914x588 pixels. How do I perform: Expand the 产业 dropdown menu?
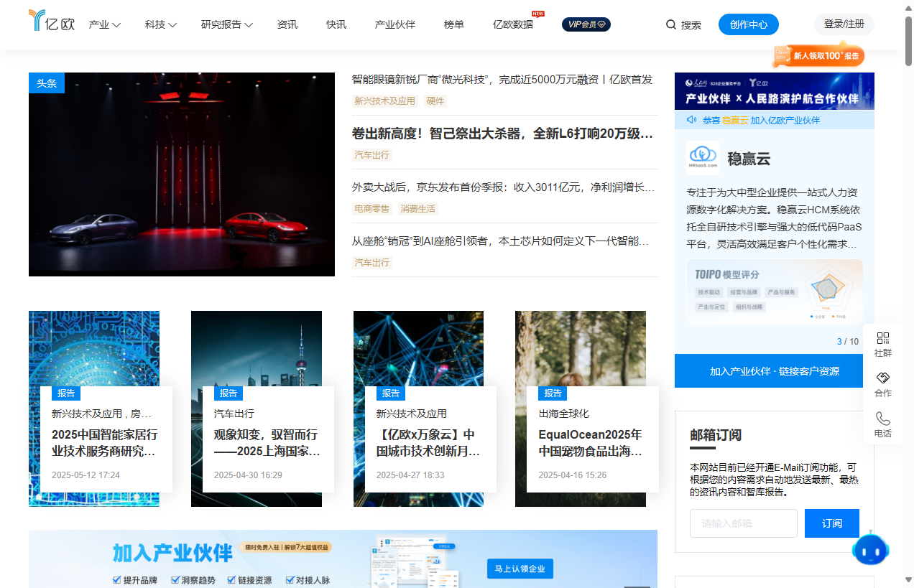[x=104, y=24]
